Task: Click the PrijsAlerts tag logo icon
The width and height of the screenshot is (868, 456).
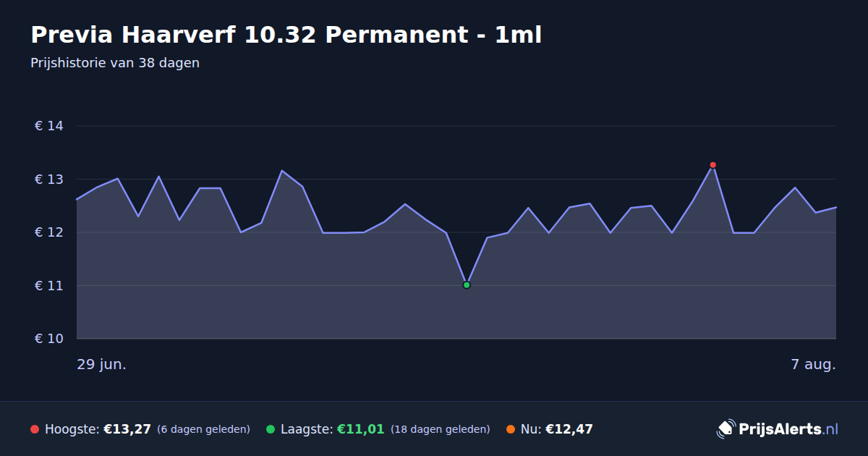Action: point(726,428)
